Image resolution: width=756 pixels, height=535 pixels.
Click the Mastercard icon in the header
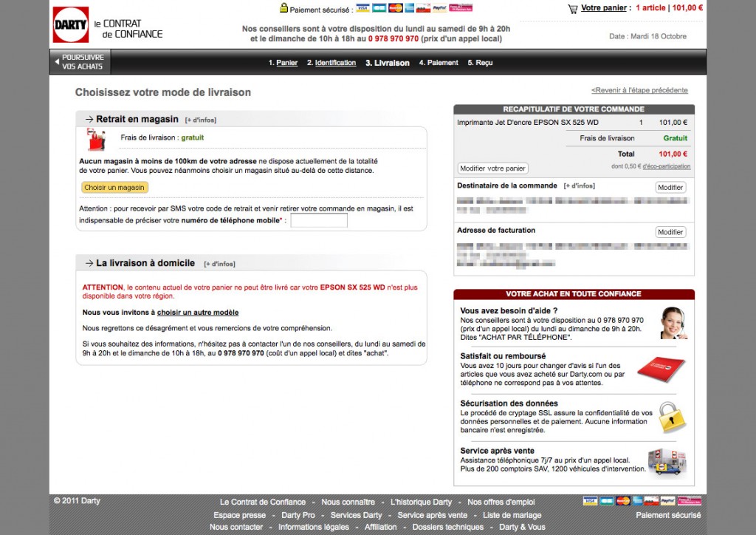396,7
